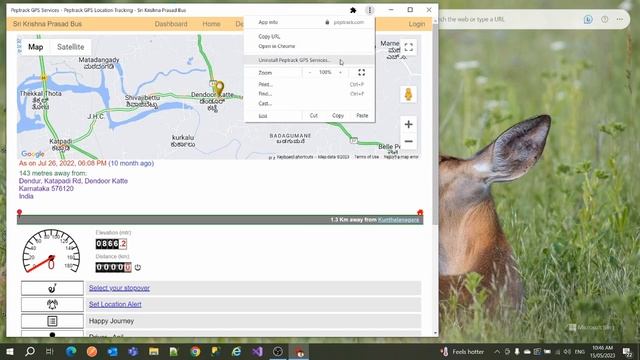Screen dimensions: 640x360
Task: Switch map to Map view
Action: pyautogui.click(x=36, y=47)
